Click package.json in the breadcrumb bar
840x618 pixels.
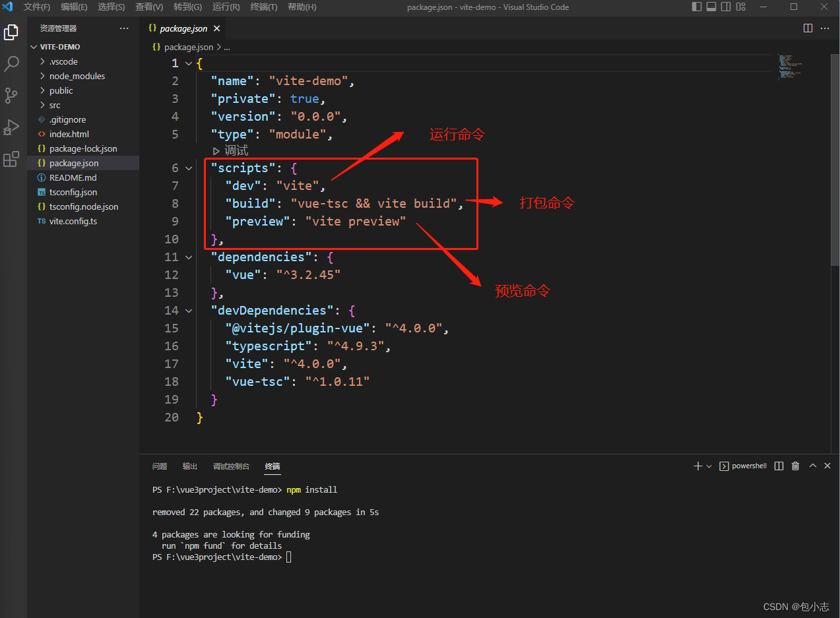pyautogui.click(x=189, y=47)
